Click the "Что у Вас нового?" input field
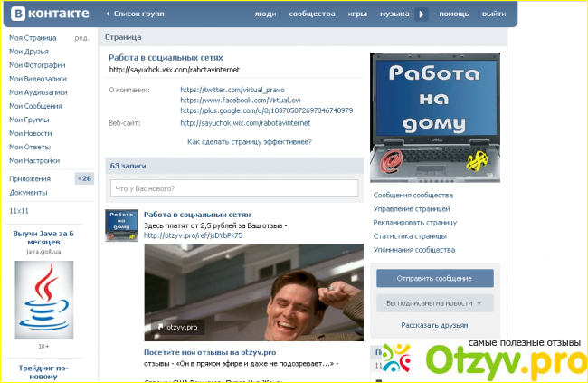The height and width of the screenshot is (383, 588). (x=233, y=188)
